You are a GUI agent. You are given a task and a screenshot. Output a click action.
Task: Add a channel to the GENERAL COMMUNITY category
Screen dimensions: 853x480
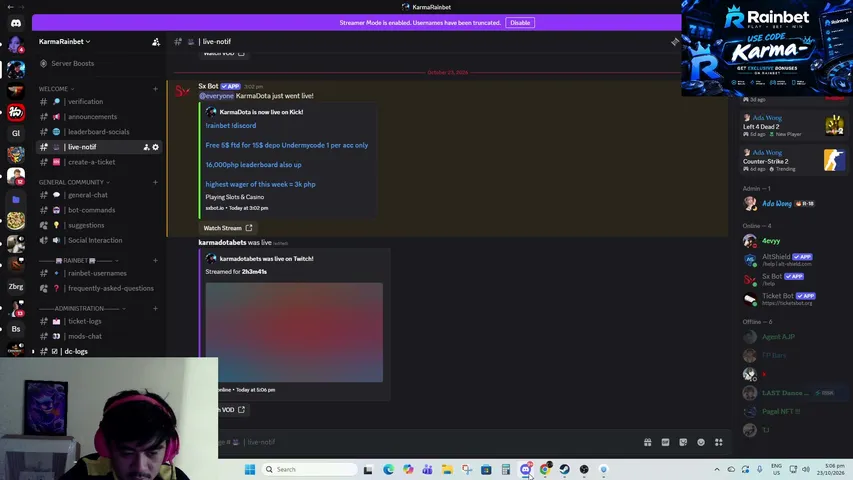(155, 182)
